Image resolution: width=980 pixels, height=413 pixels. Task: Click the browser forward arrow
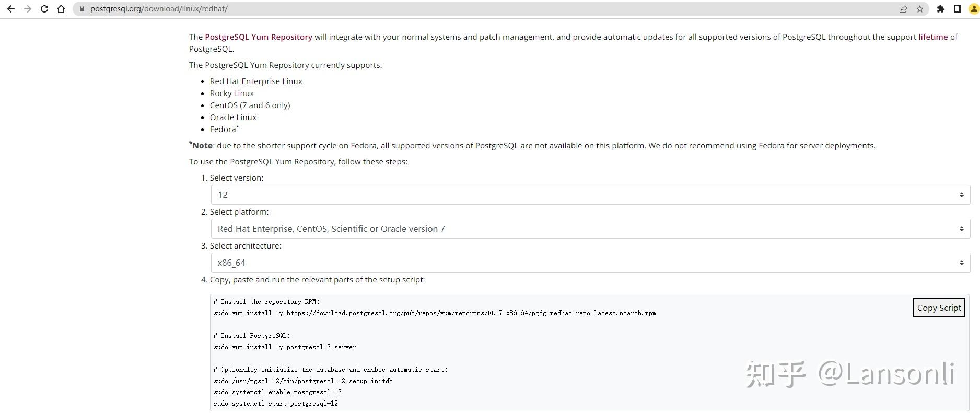point(28,9)
